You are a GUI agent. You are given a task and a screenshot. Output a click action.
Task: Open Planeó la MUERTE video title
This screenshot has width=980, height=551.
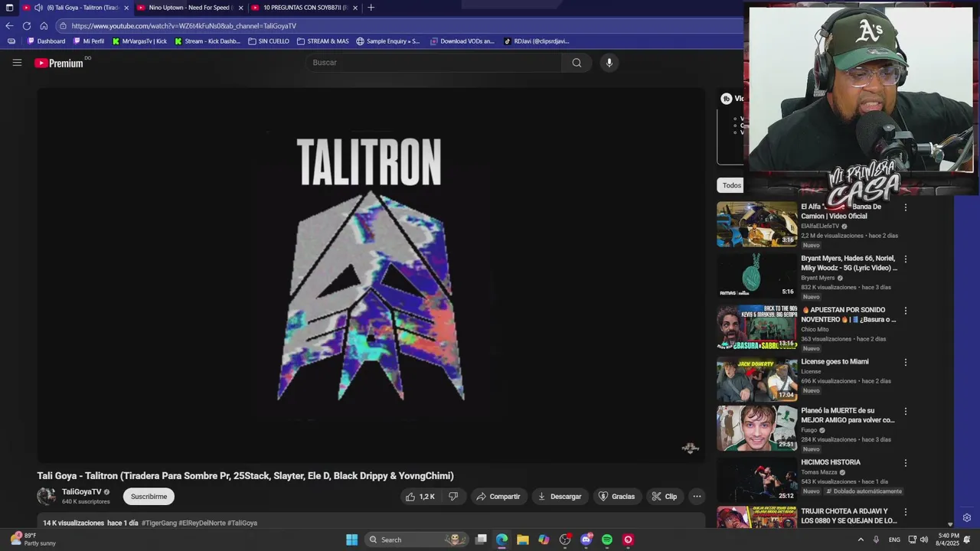pos(848,416)
